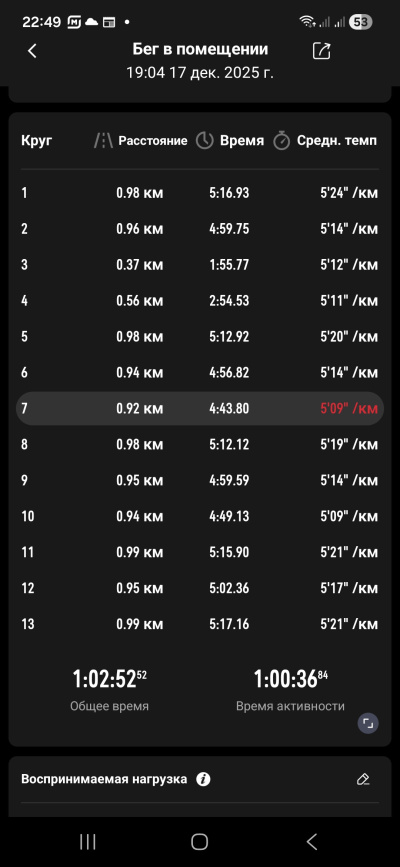Tap activity time 1:00:36 value
Image resolution: width=400 pixels, height=867 pixels.
[290, 679]
